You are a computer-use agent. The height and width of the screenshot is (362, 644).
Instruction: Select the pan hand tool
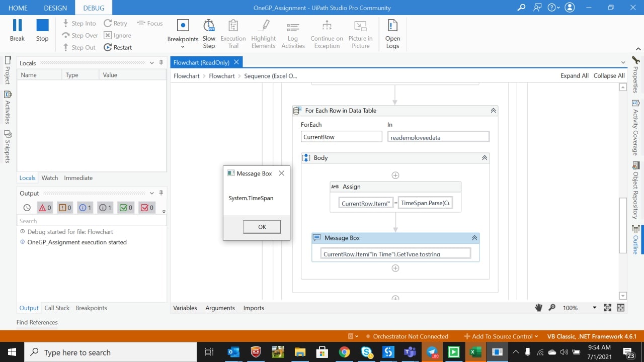[539, 308]
